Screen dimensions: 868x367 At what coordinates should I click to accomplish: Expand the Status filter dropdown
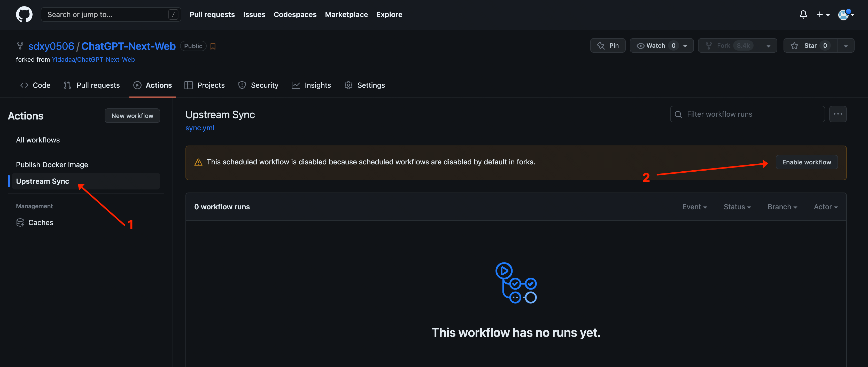tap(737, 207)
